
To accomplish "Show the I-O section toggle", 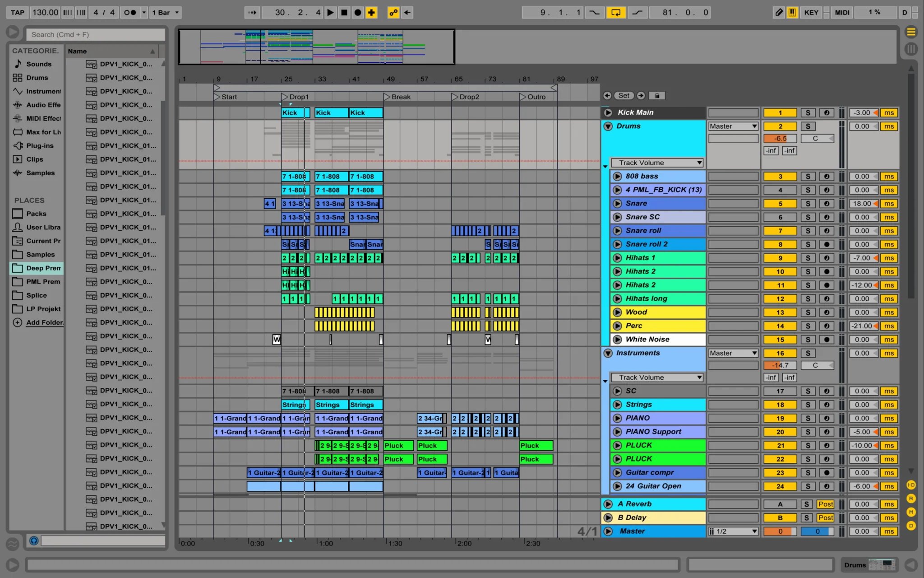I will [911, 485].
